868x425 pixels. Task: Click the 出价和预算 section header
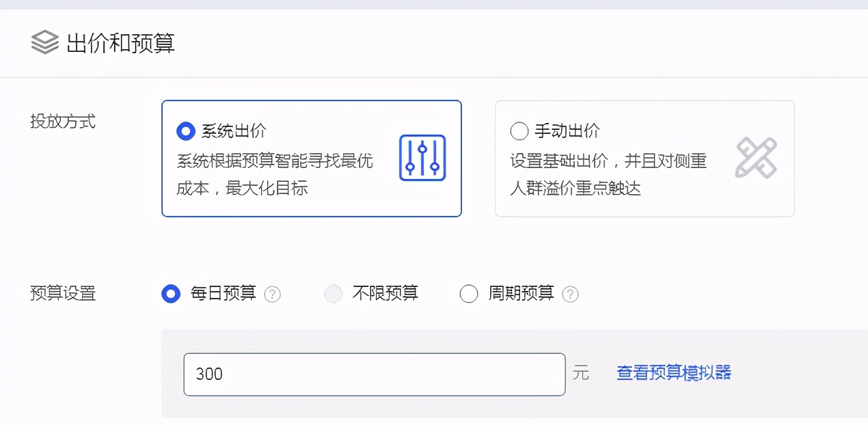(122, 42)
